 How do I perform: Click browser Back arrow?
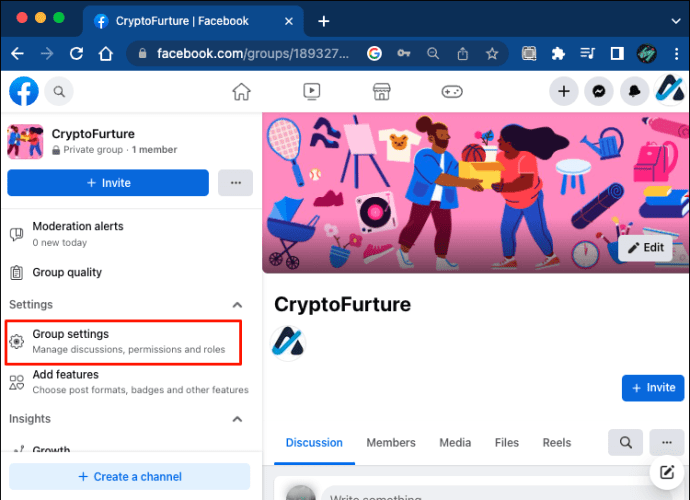tap(17, 54)
